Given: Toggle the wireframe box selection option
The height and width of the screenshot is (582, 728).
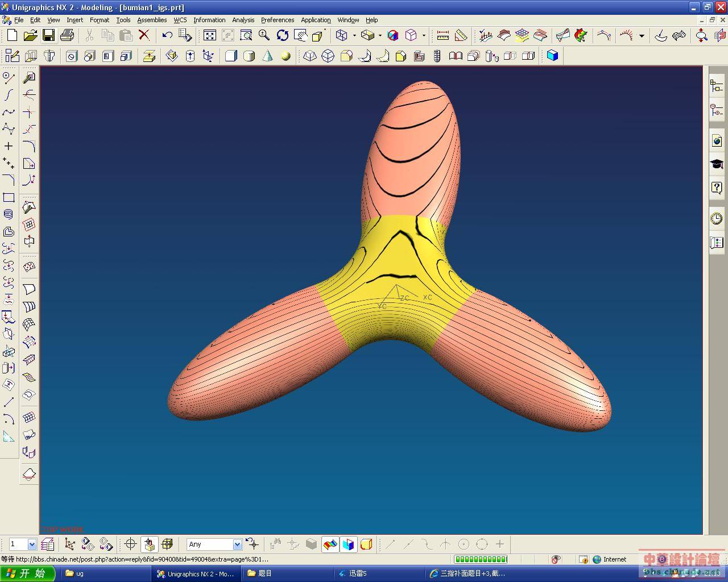Looking at the screenshot, I should (x=167, y=544).
